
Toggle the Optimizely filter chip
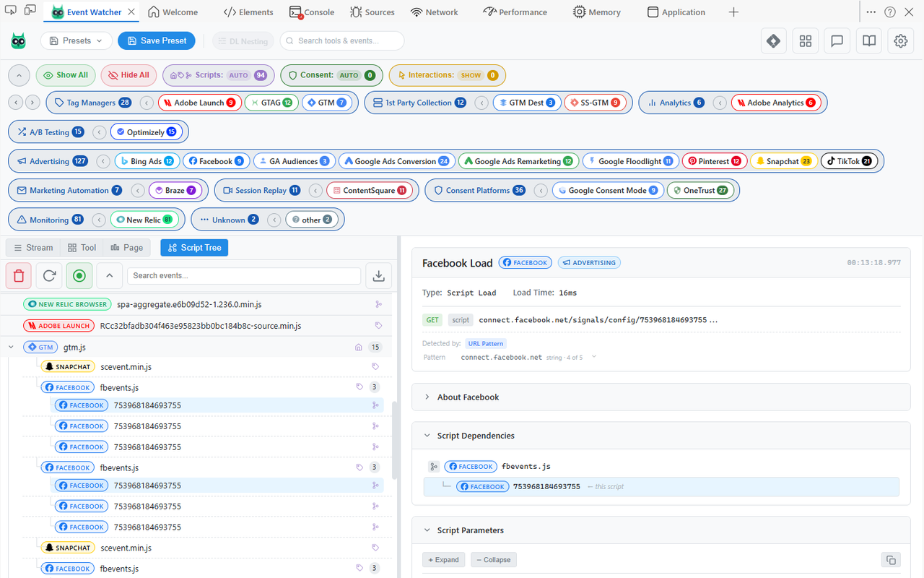tap(147, 132)
